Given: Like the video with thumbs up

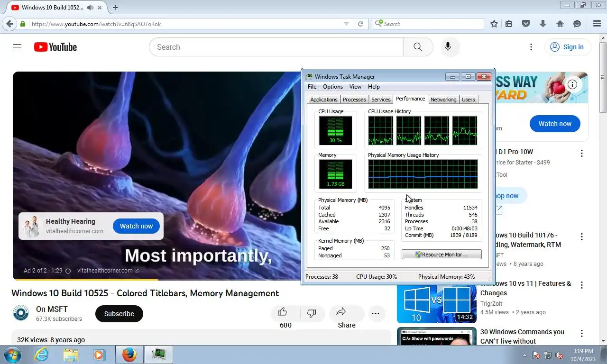Looking at the screenshot, I should point(283,312).
